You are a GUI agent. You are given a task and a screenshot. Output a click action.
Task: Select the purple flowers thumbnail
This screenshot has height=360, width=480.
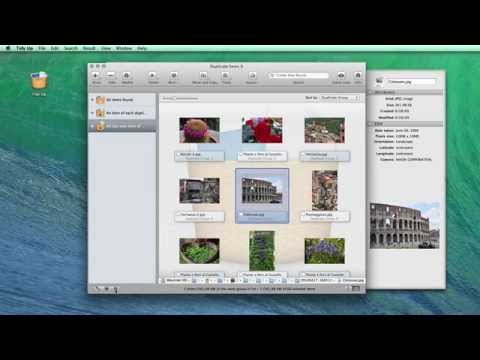tap(324, 251)
